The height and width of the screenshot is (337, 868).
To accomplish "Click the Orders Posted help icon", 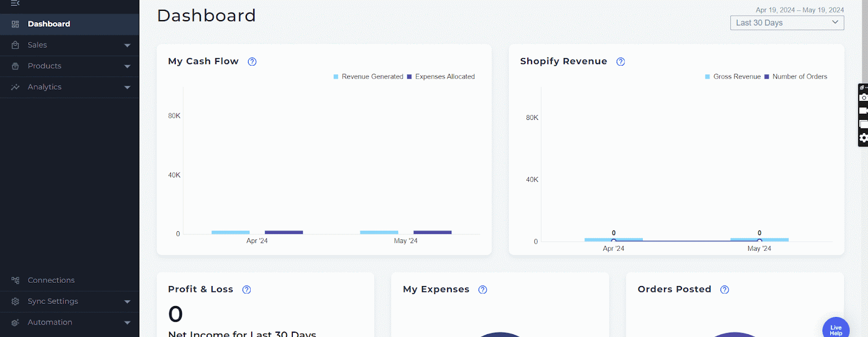I will click(x=725, y=290).
